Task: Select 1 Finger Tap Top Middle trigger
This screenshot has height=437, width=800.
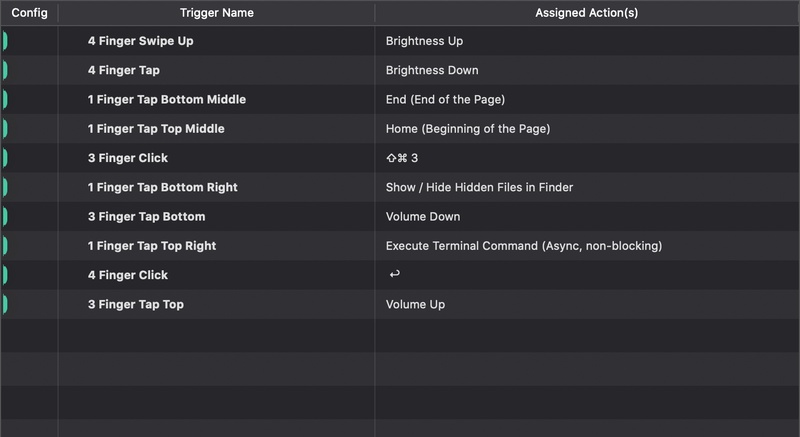Action: pos(156,128)
